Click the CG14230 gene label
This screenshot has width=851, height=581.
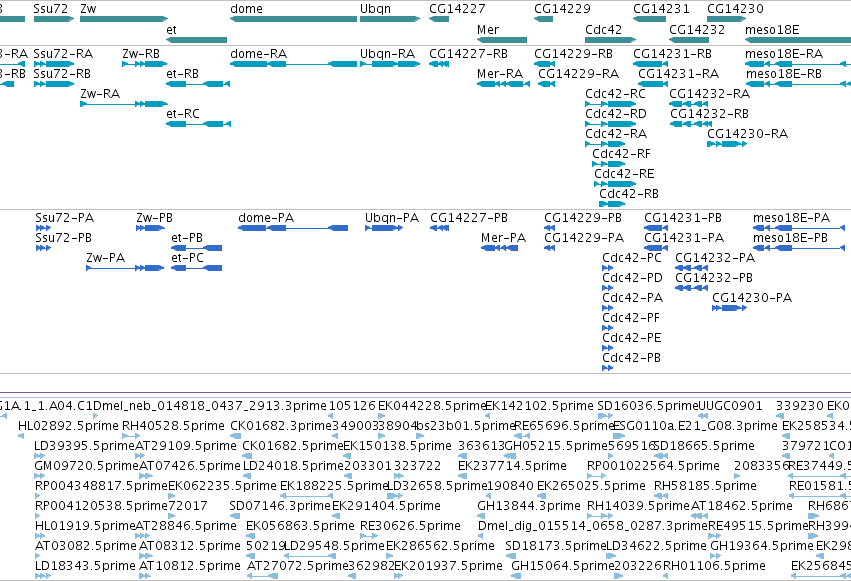pos(735,9)
